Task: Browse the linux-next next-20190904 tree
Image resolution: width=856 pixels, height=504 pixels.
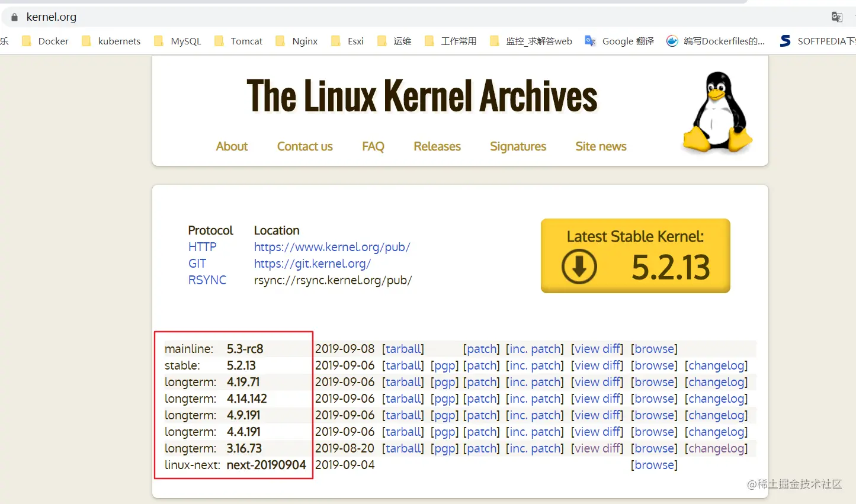Action: coord(654,465)
